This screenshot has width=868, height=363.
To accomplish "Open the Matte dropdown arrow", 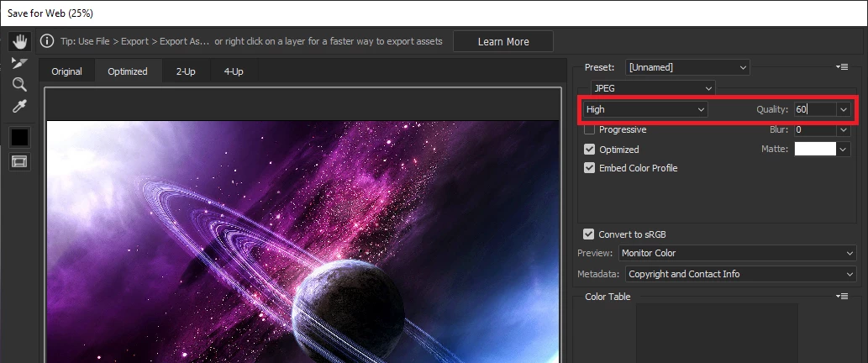I will pos(843,149).
